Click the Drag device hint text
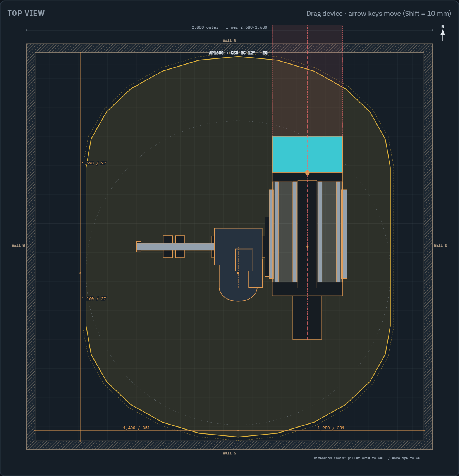The height and width of the screenshot is (476, 459). coord(379,14)
